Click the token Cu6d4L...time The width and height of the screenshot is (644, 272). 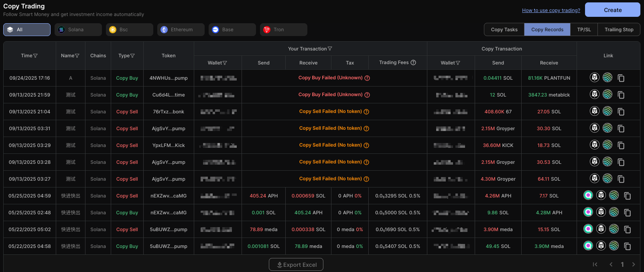click(169, 95)
